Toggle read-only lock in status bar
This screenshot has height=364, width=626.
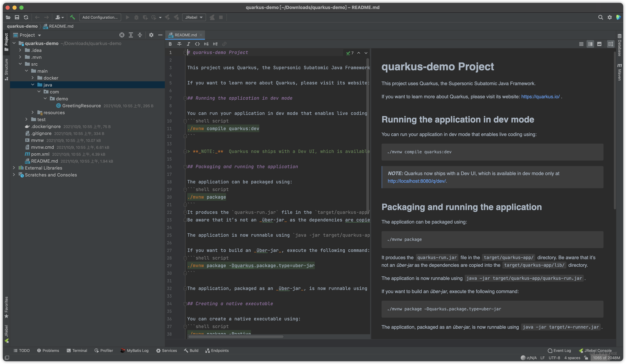coord(586,358)
